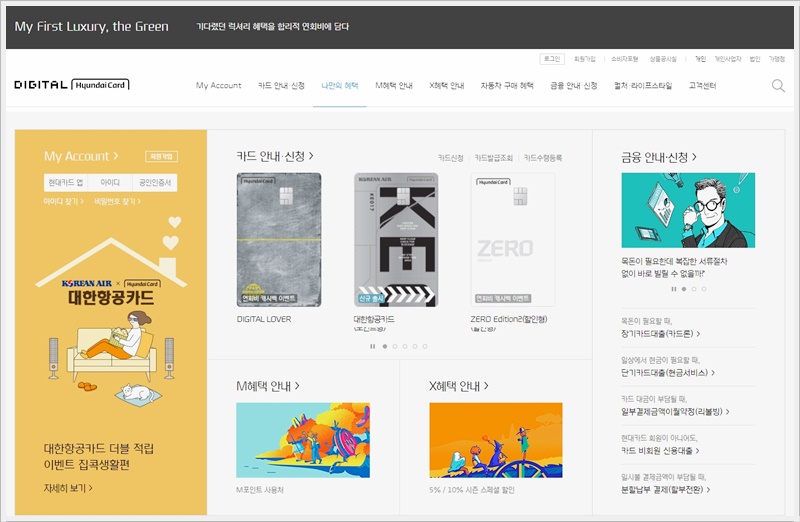Click My First Luxury, the Green banner
The height and width of the screenshot is (522, 800).
pyautogui.click(x=399, y=27)
